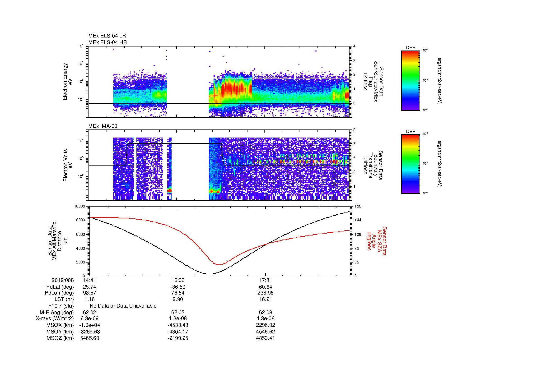Click the 'MSOX (km)' row label
555x392 pixels.
(60, 325)
